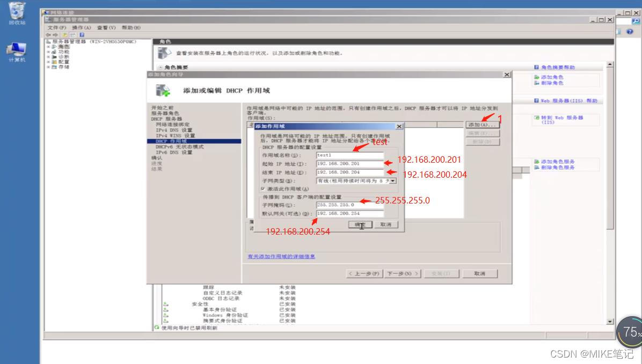
Task: Click the 添加(A)... button in wizard
Action: pyautogui.click(x=483, y=125)
